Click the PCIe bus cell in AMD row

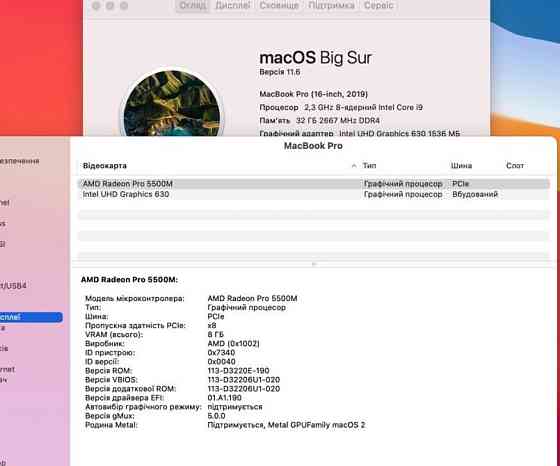[460, 184]
